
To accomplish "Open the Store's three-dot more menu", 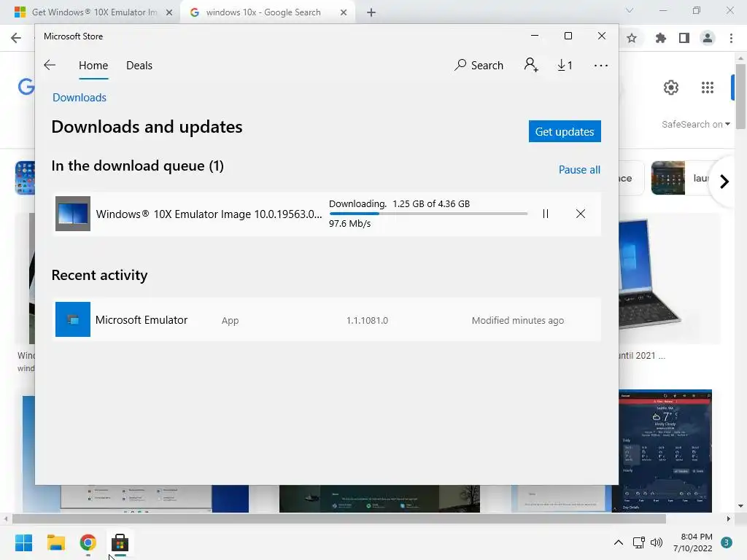I will pyautogui.click(x=601, y=65).
